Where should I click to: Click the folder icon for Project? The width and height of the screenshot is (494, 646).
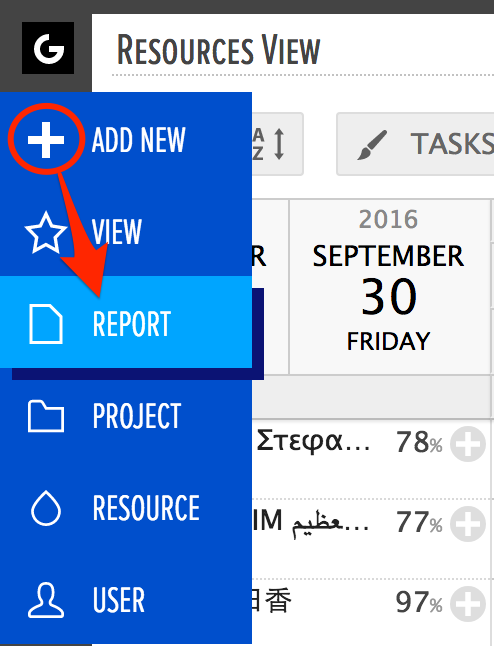point(46,416)
